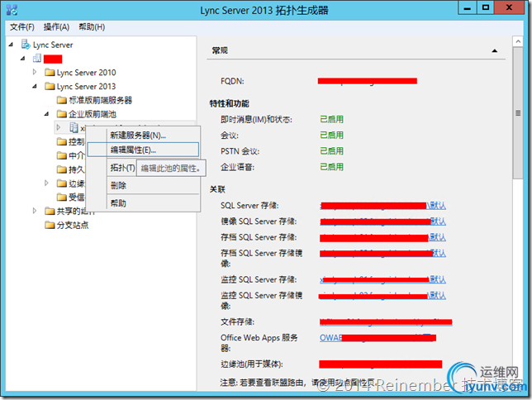Screen dimensions: 532x400
Task: Select the 企业版前端池 tree item
Action: (93, 114)
